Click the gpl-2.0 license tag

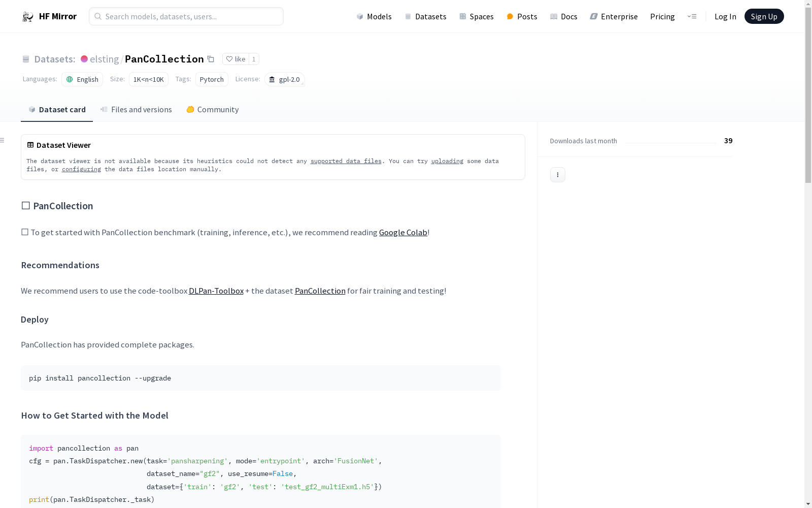[285, 79]
